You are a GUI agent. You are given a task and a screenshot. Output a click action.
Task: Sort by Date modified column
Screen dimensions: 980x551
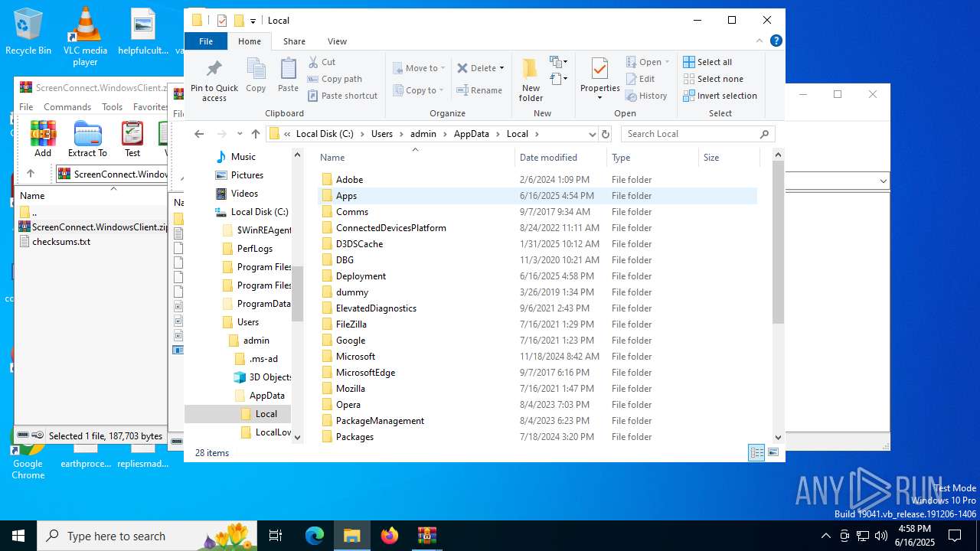point(560,158)
